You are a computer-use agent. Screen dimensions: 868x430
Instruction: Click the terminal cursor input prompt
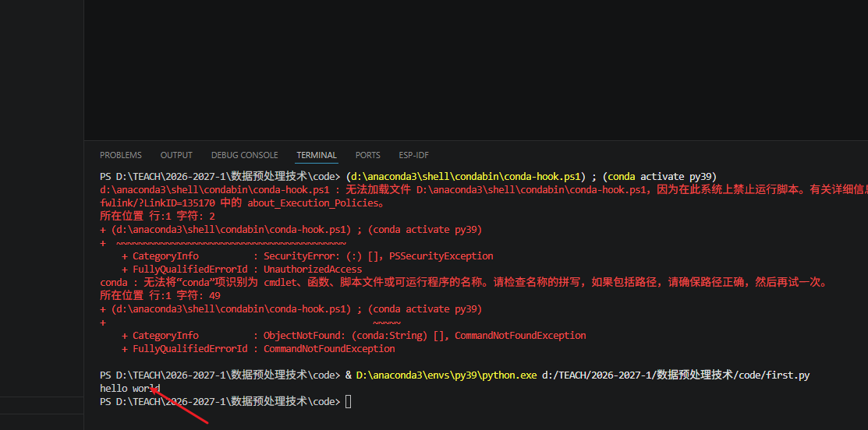348,402
